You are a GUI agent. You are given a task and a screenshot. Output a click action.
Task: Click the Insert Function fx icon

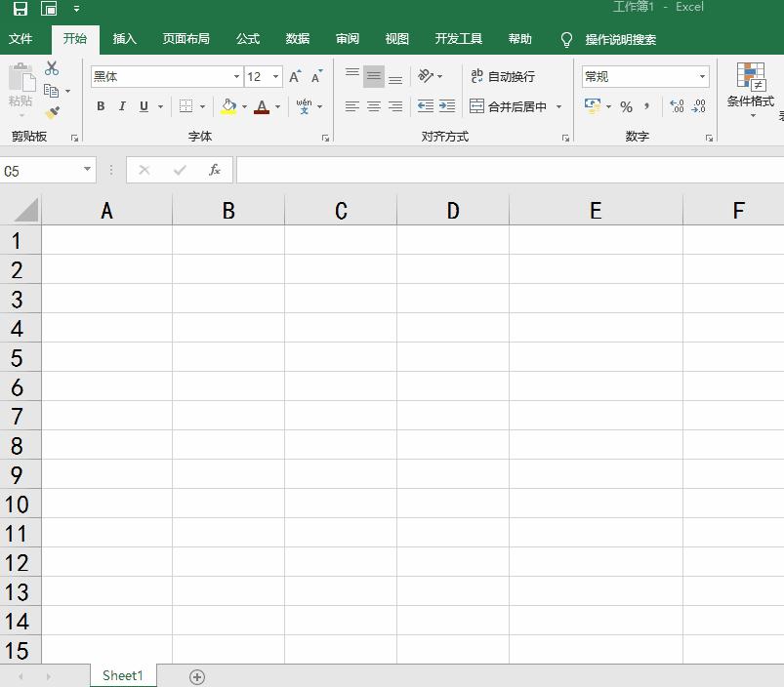tap(215, 170)
